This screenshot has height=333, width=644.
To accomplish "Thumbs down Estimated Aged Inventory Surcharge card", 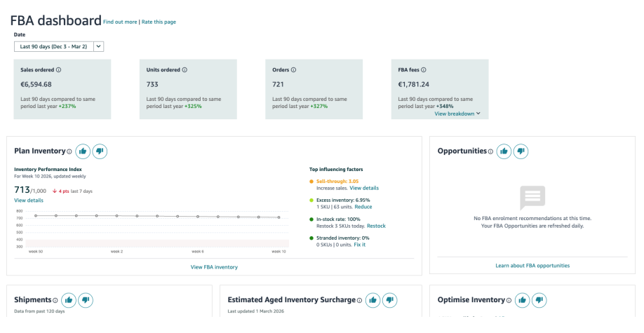I will (x=390, y=300).
